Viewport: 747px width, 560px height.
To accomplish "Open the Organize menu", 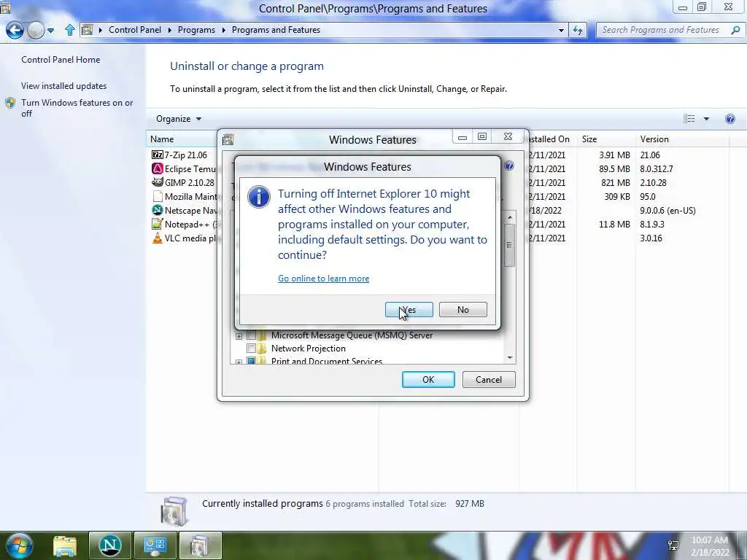I will click(179, 119).
